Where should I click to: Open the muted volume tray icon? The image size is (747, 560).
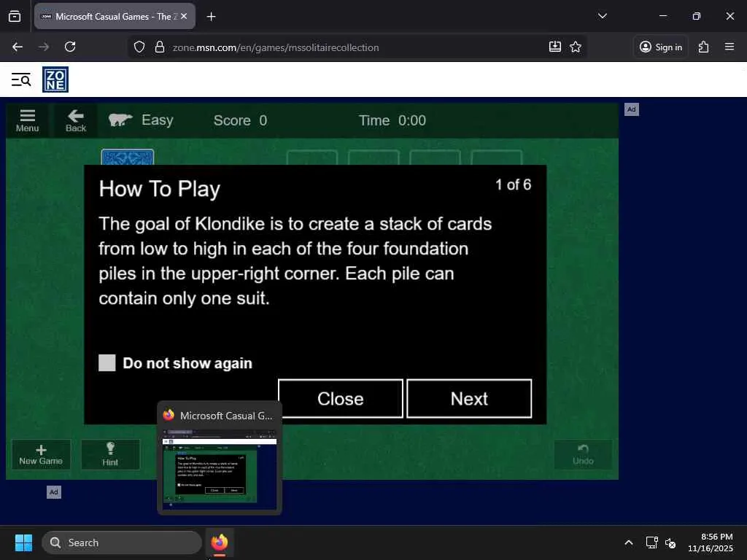670,542
